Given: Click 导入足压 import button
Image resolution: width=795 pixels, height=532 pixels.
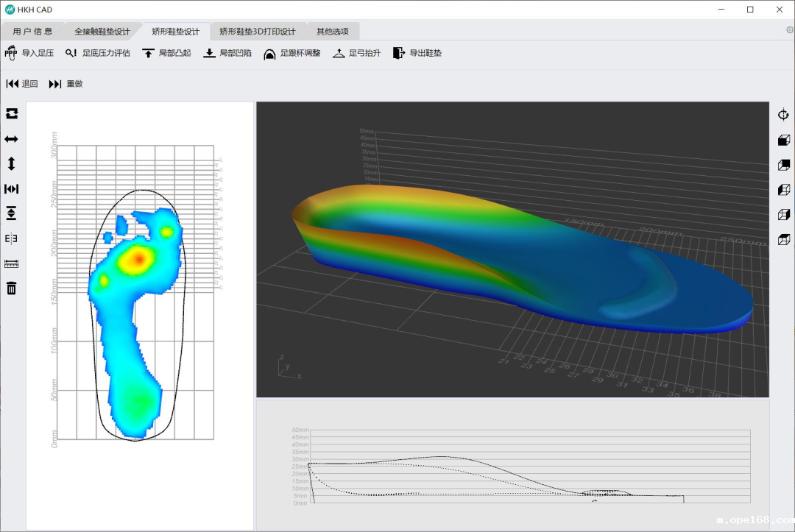Looking at the screenshot, I should [x=29, y=53].
